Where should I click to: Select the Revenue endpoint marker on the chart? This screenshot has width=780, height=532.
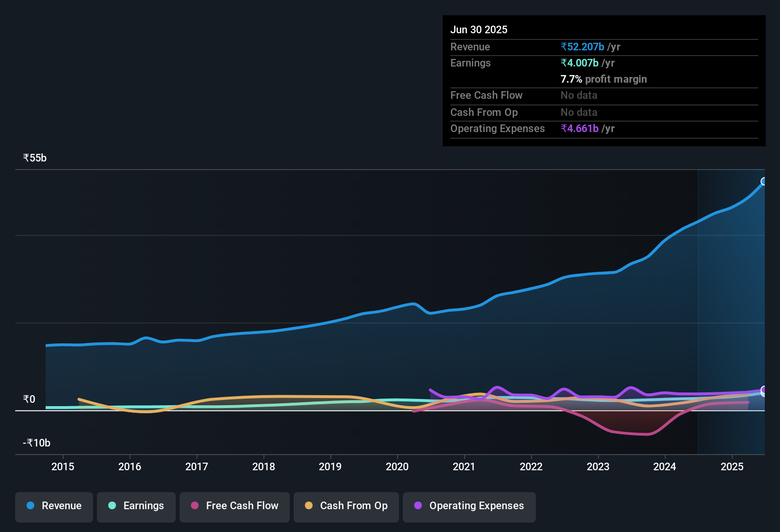763,181
